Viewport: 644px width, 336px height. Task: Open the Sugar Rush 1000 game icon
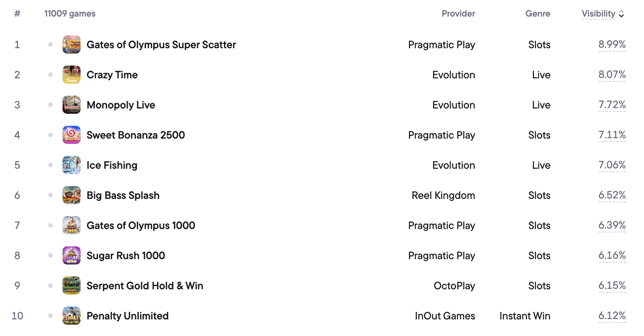(x=72, y=255)
